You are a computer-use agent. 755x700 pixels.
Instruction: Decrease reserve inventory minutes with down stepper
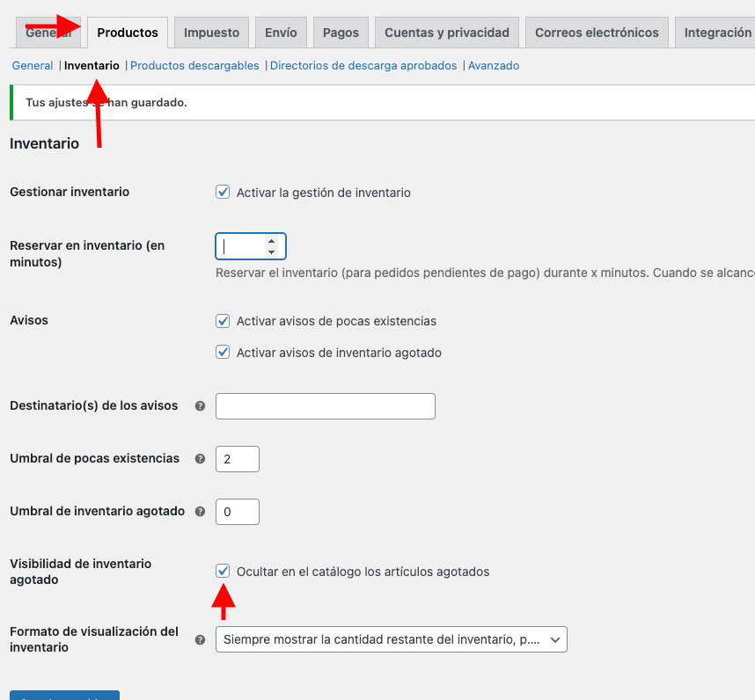pyautogui.click(x=272, y=252)
